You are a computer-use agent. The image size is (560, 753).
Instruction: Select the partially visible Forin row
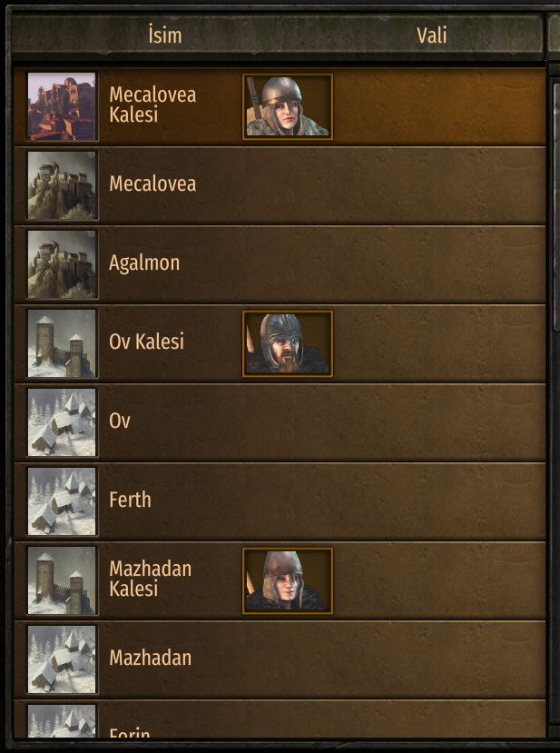[x=280, y=718]
